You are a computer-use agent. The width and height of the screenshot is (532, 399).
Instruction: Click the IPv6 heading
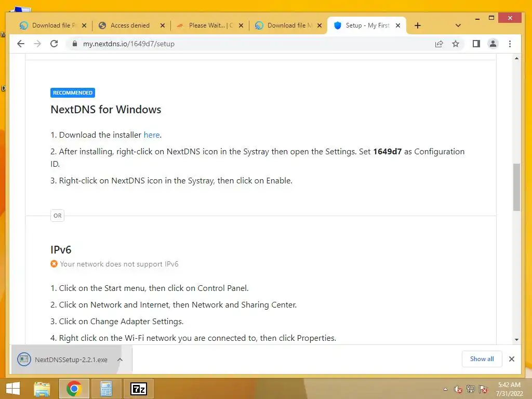[x=61, y=250]
